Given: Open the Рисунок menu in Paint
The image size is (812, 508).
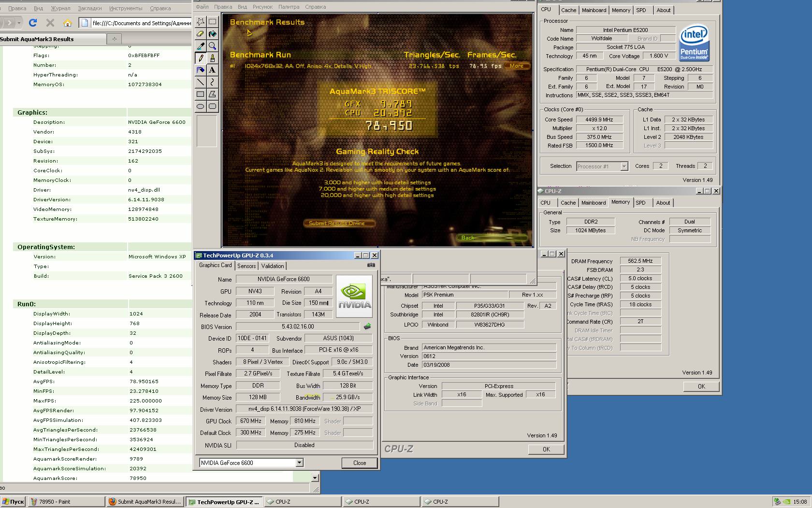Looking at the screenshot, I should (x=262, y=7).
